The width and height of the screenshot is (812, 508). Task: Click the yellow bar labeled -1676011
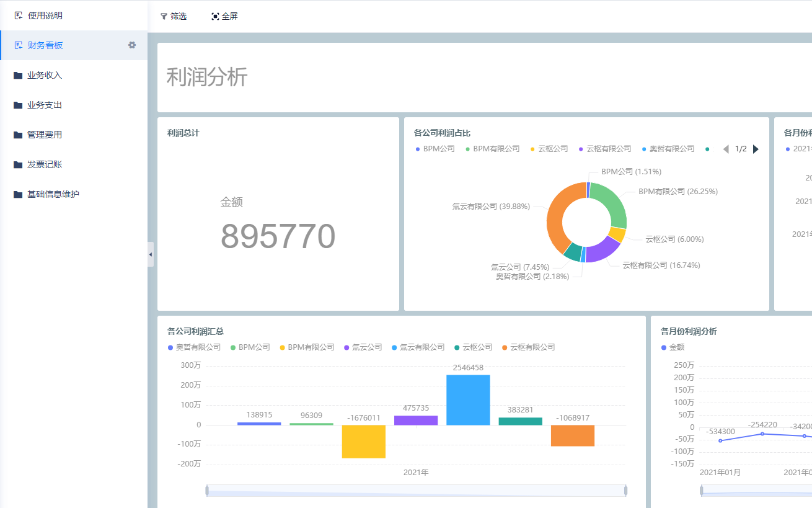(364, 442)
